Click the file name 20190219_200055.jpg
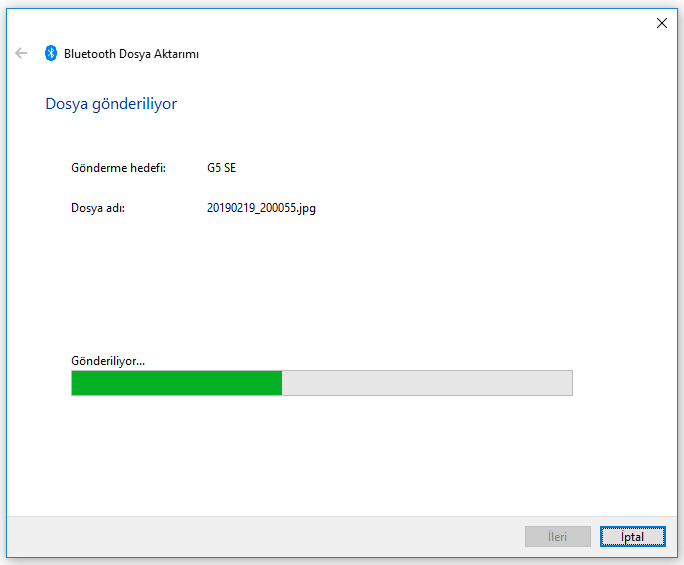Image resolution: width=684 pixels, height=565 pixels. pos(261,209)
